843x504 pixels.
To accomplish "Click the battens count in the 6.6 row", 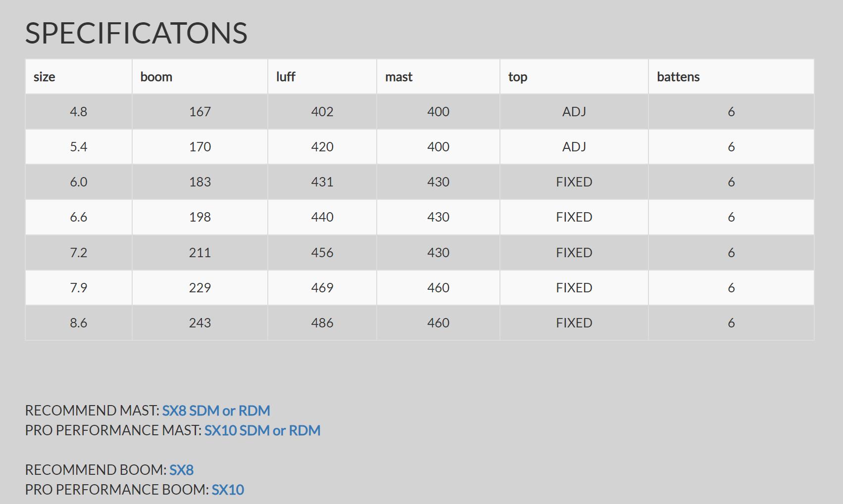I will [732, 217].
